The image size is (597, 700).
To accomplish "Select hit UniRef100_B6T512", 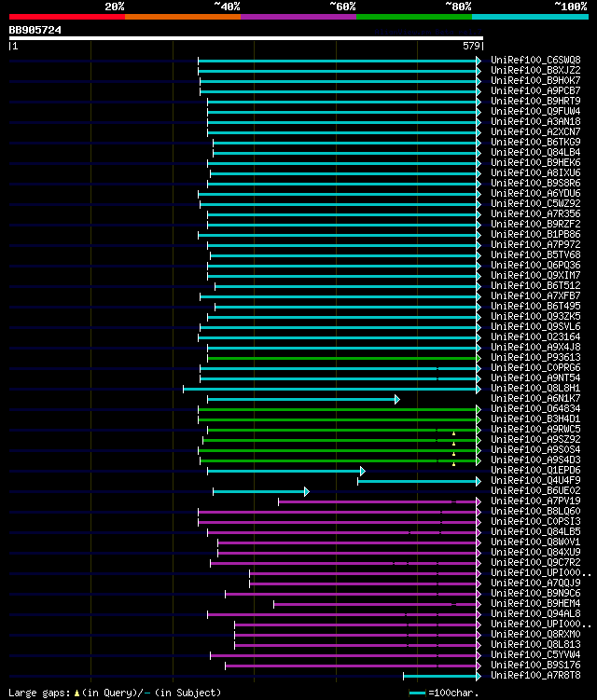I will click(x=535, y=286).
